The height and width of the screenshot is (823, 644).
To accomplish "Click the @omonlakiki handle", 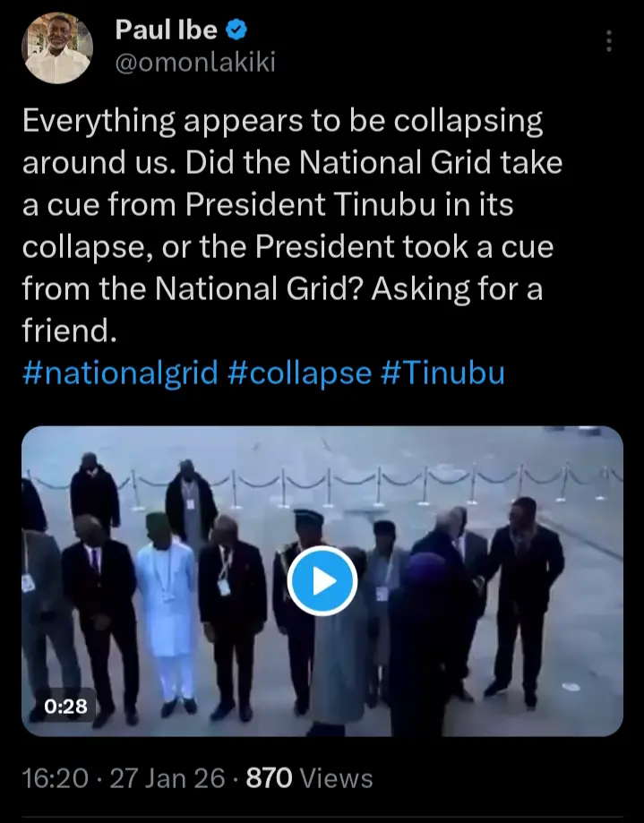I will click(x=194, y=63).
